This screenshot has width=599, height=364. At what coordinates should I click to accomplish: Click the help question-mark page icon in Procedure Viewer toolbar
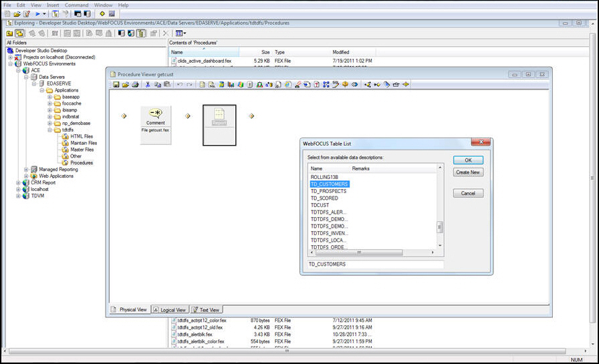[x=317, y=85]
